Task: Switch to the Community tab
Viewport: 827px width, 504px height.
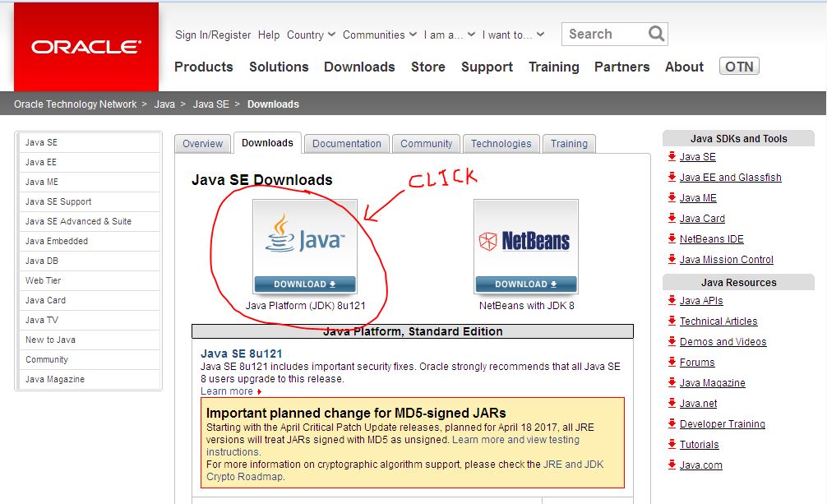Action: 426,144
